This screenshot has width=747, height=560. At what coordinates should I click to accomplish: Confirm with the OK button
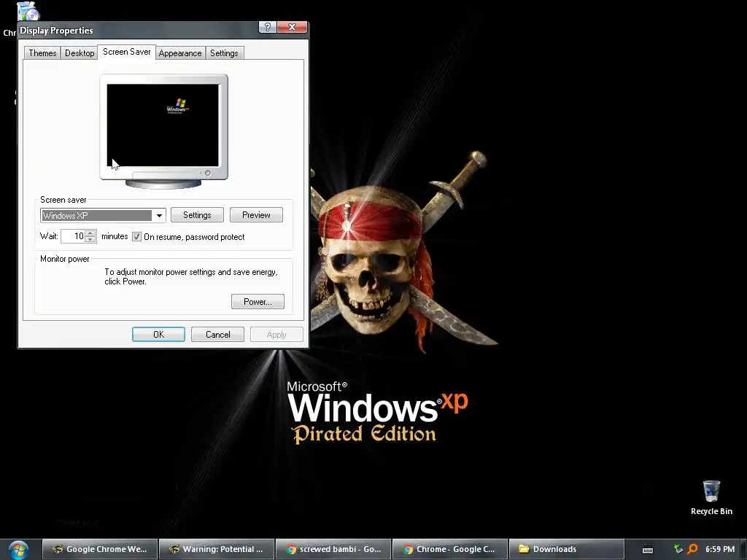click(x=158, y=334)
